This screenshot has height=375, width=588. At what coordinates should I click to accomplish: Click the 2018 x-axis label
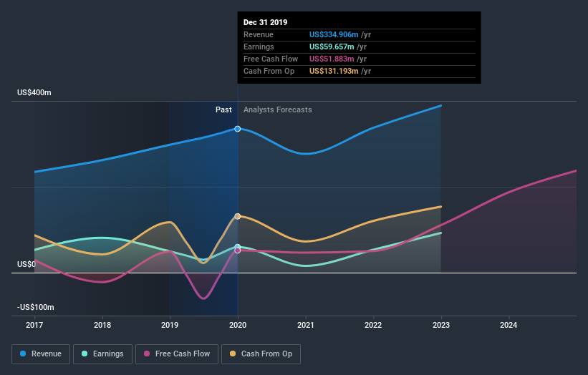tap(102, 325)
